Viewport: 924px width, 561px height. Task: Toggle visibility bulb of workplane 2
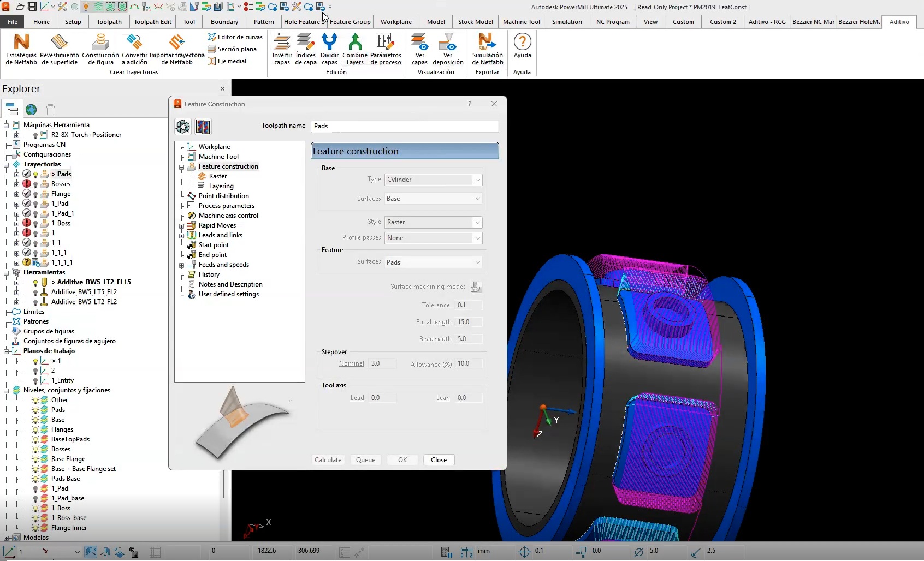tap(35, 371)
